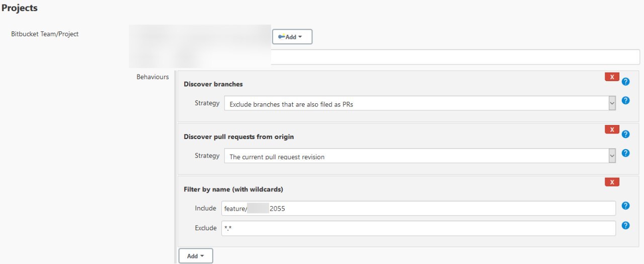Click the Bitbucket Team/Project label
The width and height of the screenshot is (644, 264).
tap(45, 34)
